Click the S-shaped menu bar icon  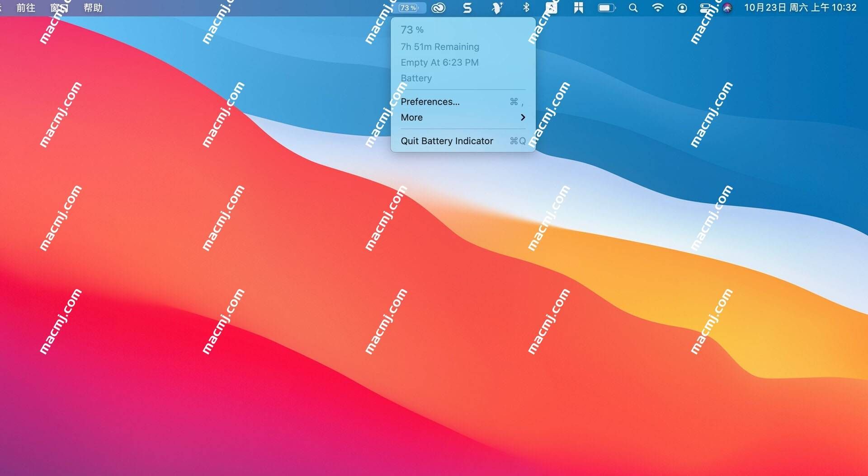[467, 8]
